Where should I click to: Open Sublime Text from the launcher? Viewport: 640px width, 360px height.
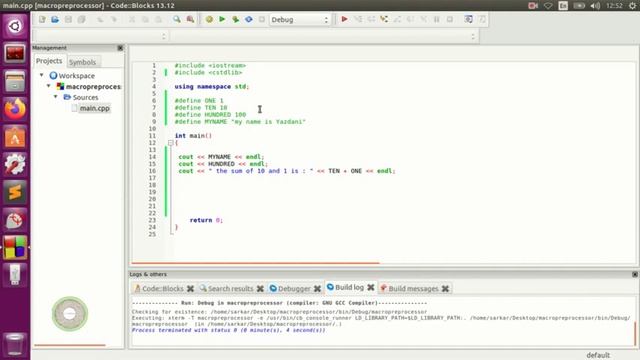click(15, 192)
